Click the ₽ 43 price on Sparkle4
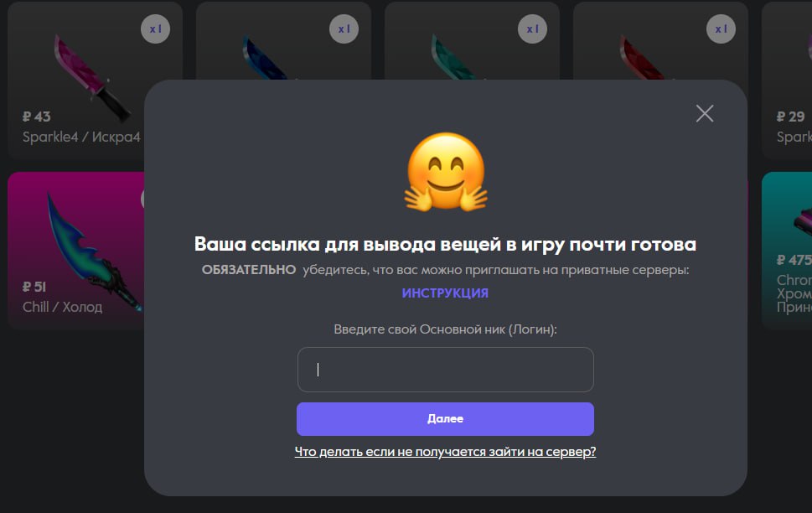The height and width of the screenshot is (513, 812). click(x=37, y=117)
